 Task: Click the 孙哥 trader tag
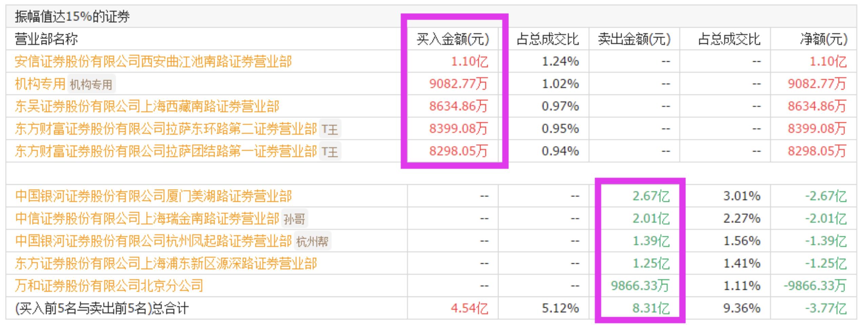pyautogui.click(x=294, y=219)
